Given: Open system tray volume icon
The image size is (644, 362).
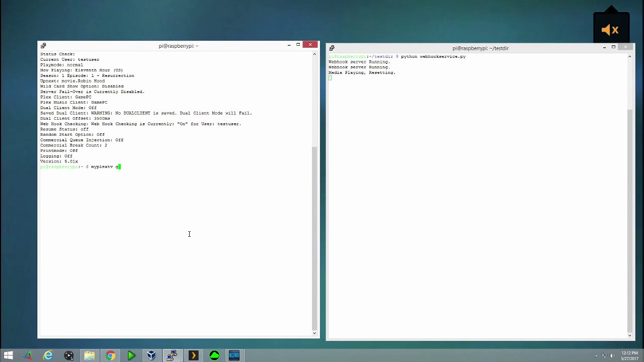Looking at the screenshot, I should [612, 356].
